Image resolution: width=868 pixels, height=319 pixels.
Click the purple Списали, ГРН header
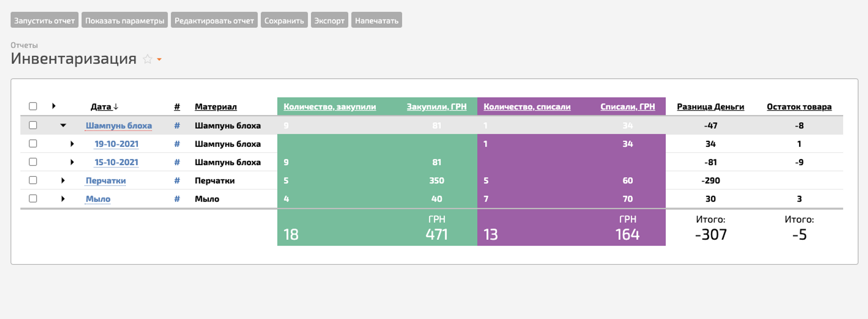627,107
